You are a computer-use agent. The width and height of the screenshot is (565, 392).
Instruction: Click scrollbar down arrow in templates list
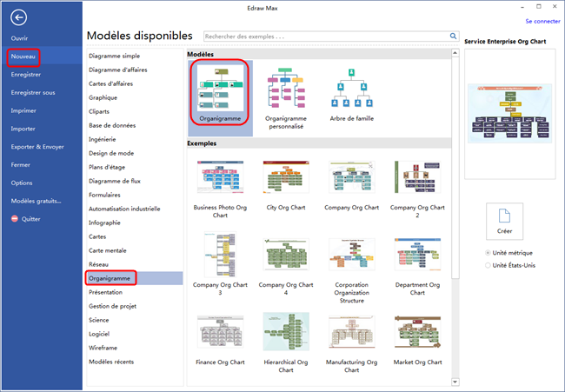455,382
